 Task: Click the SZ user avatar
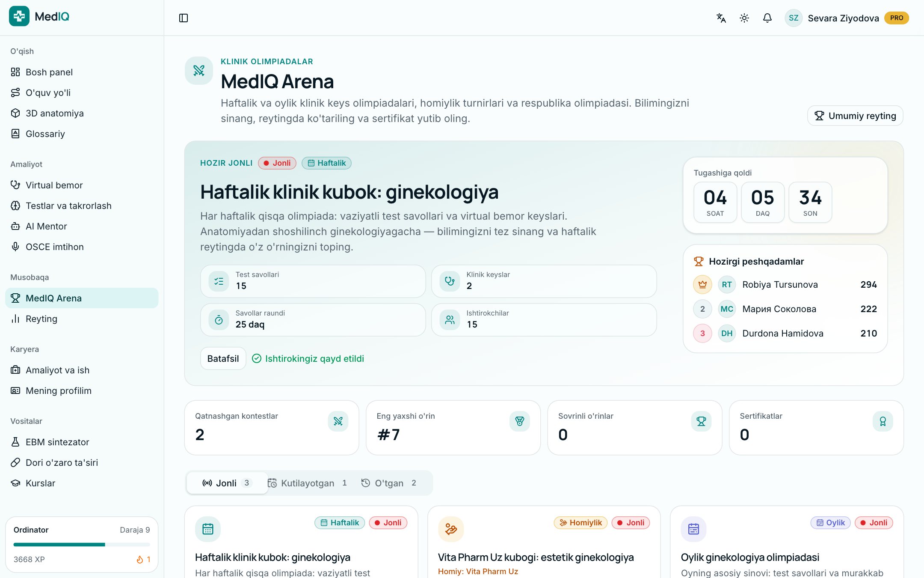794,18
